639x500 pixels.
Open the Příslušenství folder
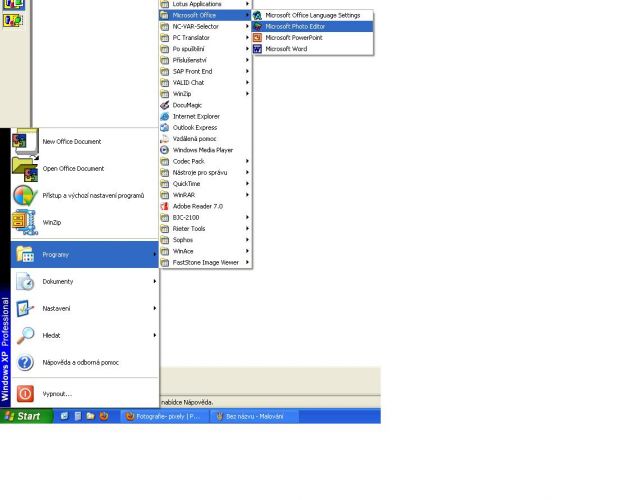205,60
